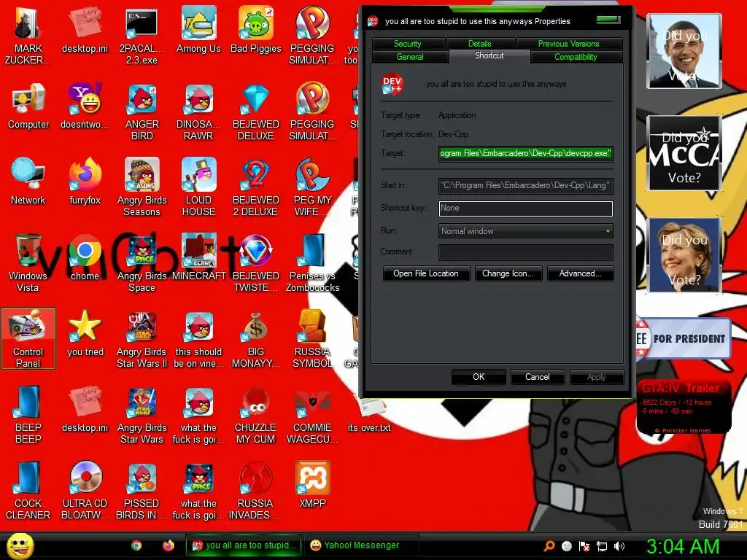This screenshot has height=560, width=747.
Task: Click the network tray icon
Action: point(602,546)
